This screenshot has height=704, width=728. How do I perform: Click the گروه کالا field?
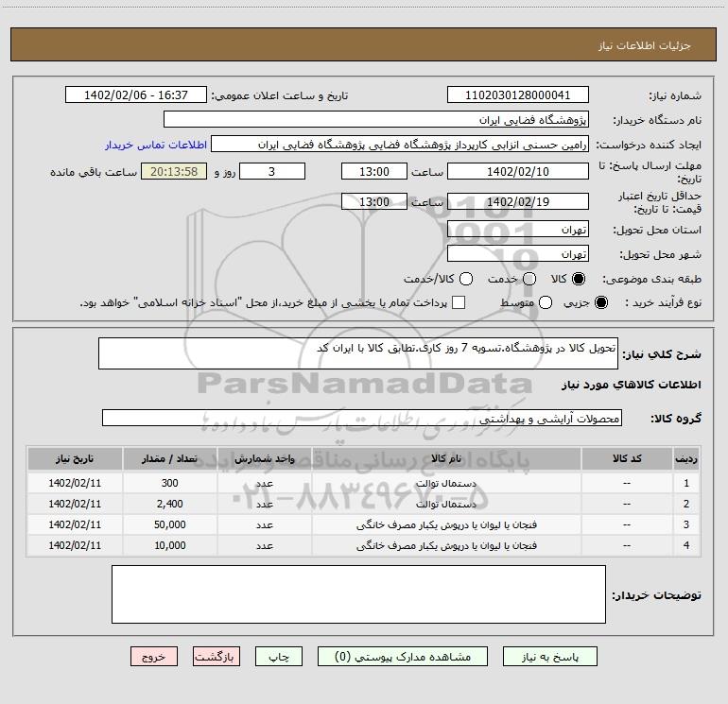coord(362,418)
